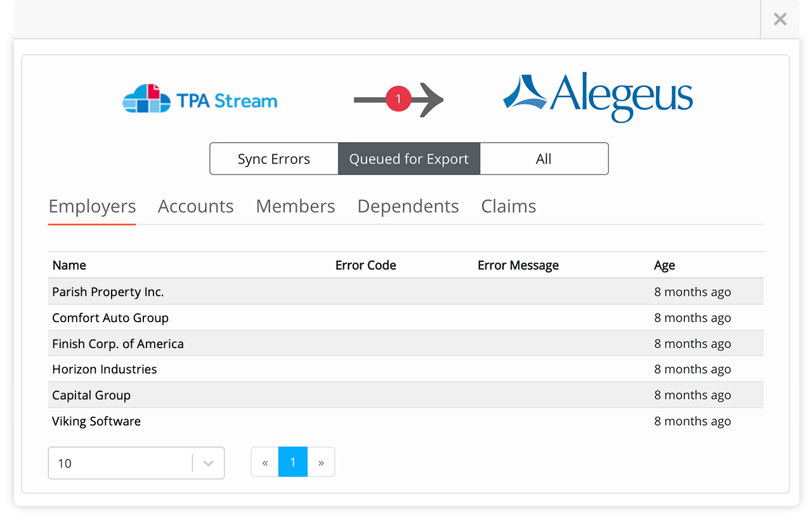Click the age value for Parish Property Inc.

(693, 292)
